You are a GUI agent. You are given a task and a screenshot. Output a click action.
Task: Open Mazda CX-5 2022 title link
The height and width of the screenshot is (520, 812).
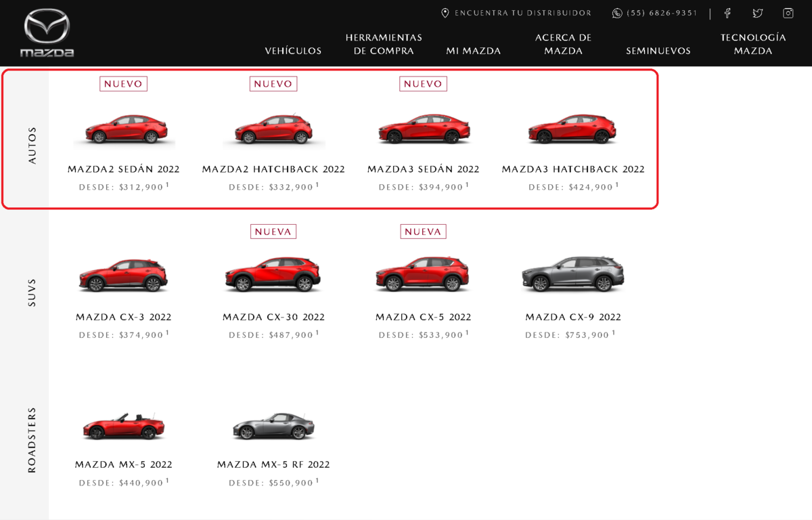(424, 317)
